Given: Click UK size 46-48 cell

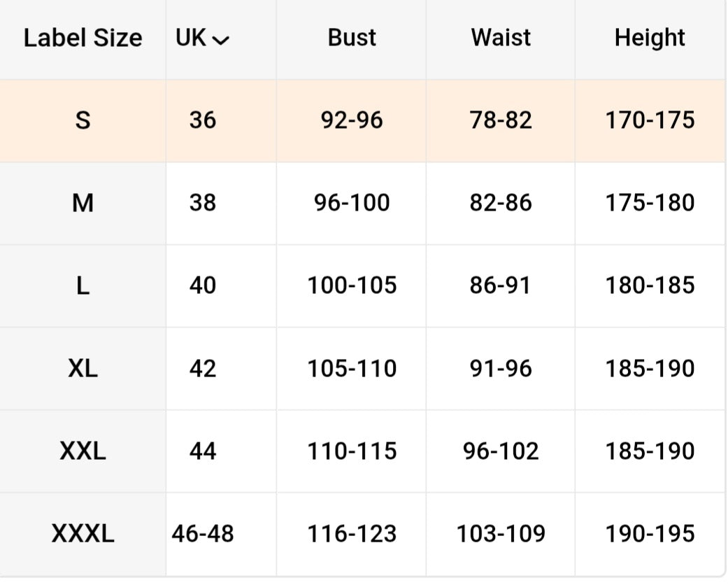Looking at the screenshot, I should point(203,535).
